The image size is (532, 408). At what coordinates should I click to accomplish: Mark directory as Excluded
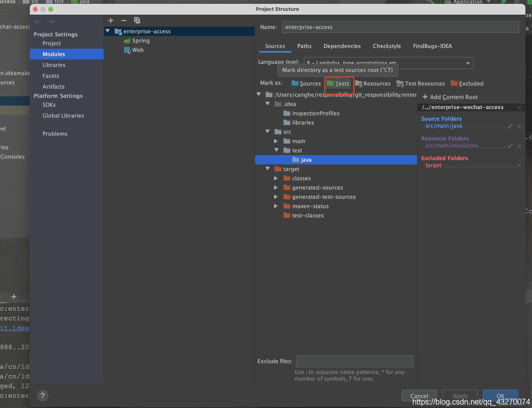467,84
